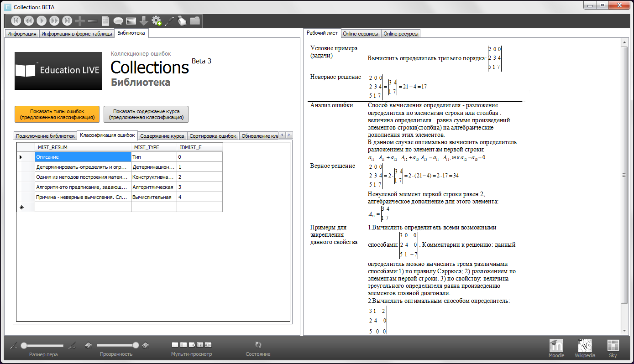
Task: Adjust the Размер пера slider handle
Action: point(24,346)
